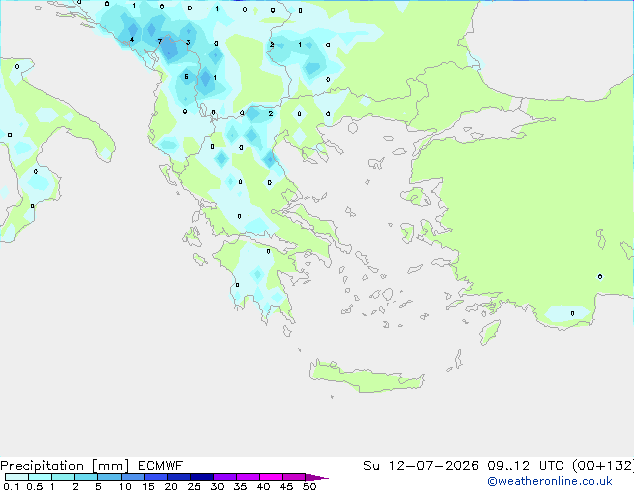Select the legend swatch between 1 and 2

(63, 477)
